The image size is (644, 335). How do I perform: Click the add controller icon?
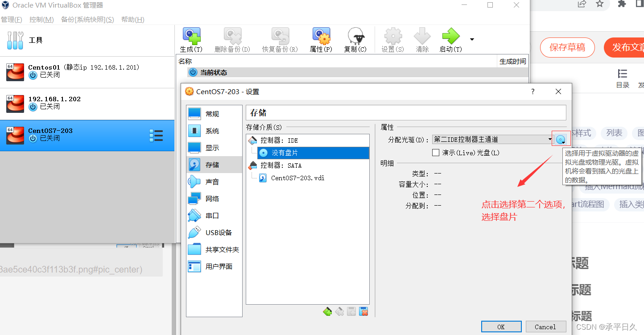pyautogui.click(x=327, y=311)
